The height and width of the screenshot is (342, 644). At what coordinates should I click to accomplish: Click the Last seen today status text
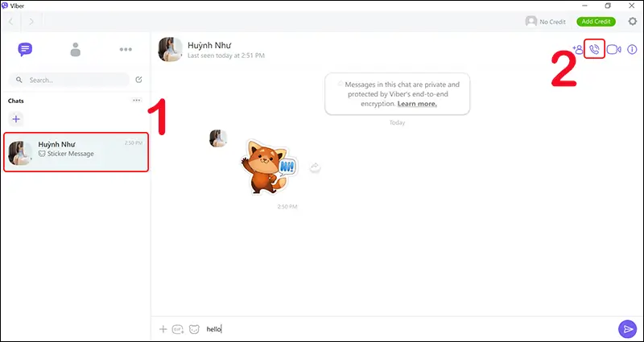click(x=226, y=56)
